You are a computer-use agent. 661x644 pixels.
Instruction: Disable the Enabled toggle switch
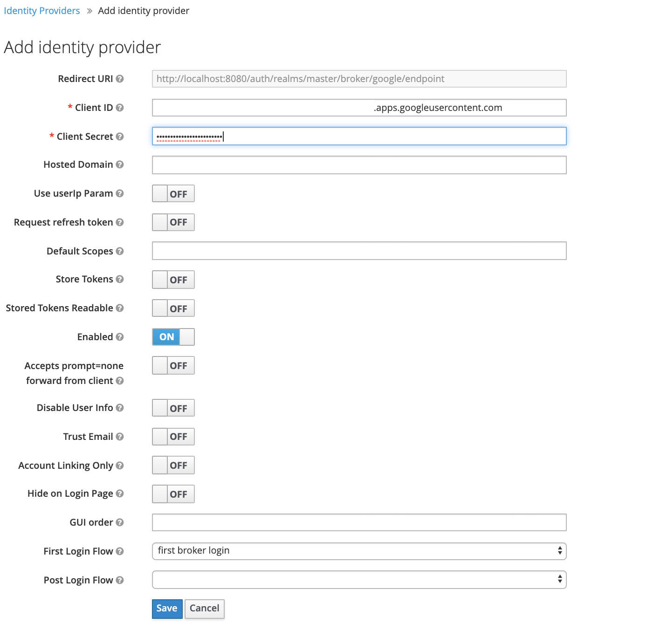tap(173, 337)
